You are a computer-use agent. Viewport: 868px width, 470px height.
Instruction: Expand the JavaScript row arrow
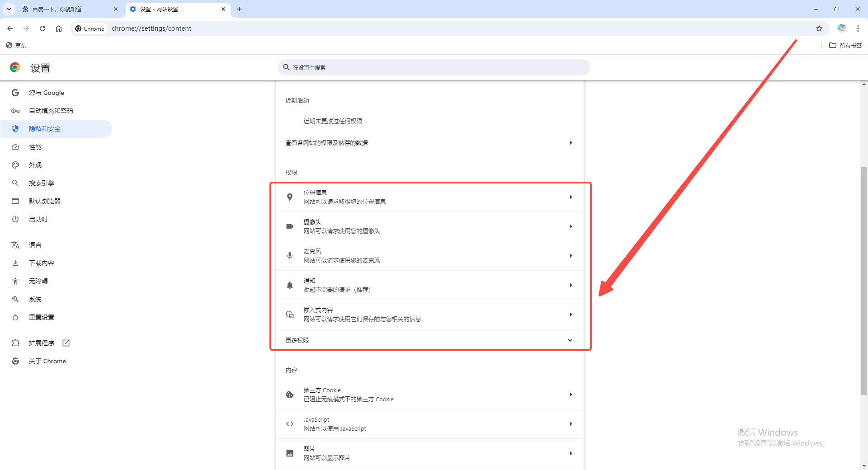(x=571, y=424)
